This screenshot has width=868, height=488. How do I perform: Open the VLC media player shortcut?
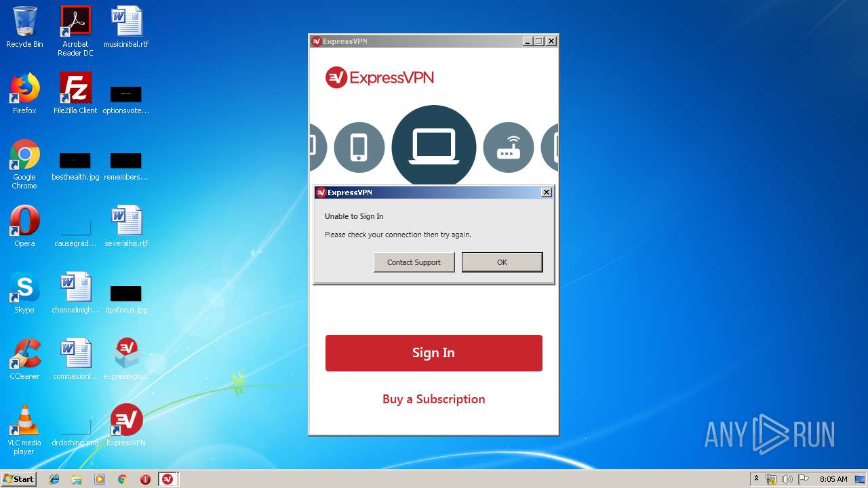[x=24, y=430]
